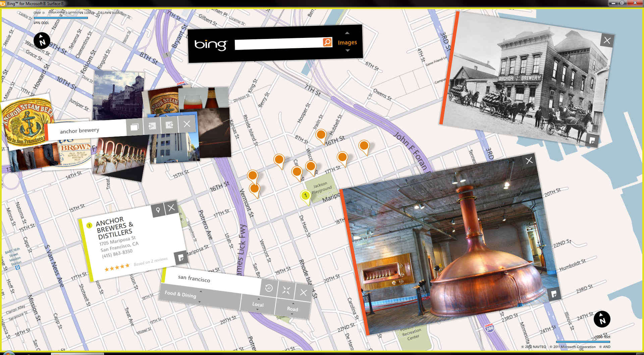Viewport: 644px width, 355px height.
Task: Click the map pin icon on Anchor Brewers card
Action: pyautogui.click(x=158, y=210)
